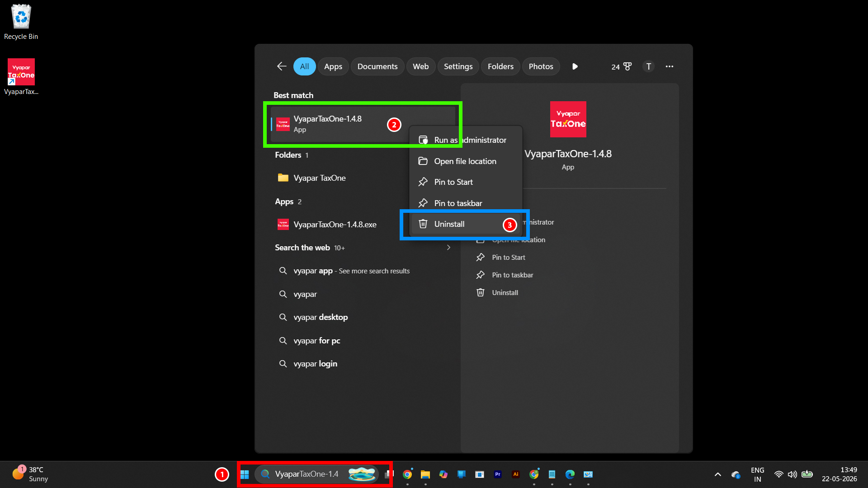Show hidden system tray icons
The height and width of the screenshot is (488, 868).
pos(718,474)
